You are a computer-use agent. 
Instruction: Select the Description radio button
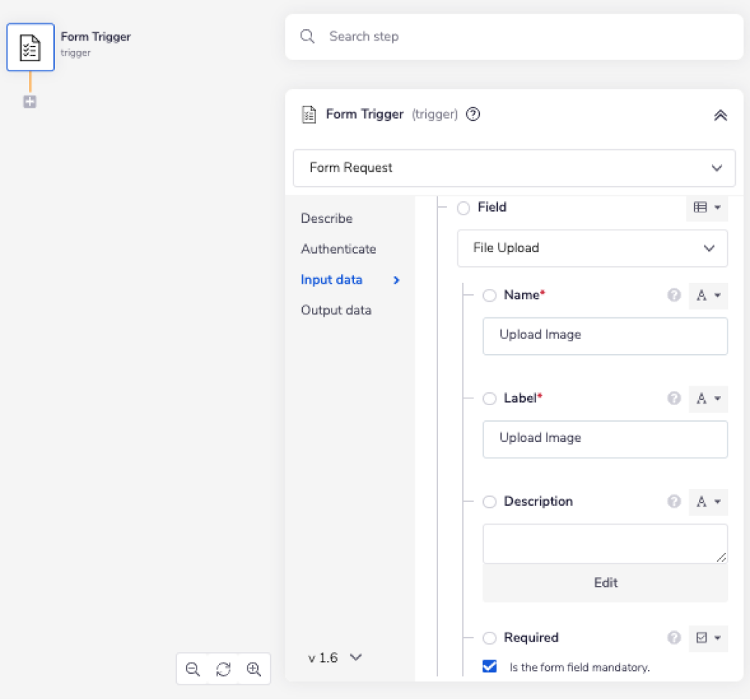click(489, 502)
